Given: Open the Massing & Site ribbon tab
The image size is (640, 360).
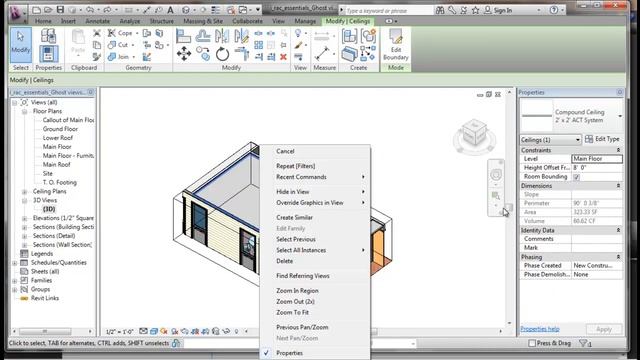Looking at the screenshot, I should click(x=203, y=21).
